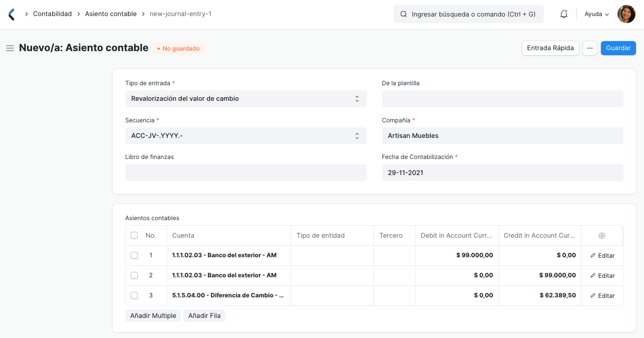
Task: Tick the checkbox for row 2
Action: (x=134, y=275)
